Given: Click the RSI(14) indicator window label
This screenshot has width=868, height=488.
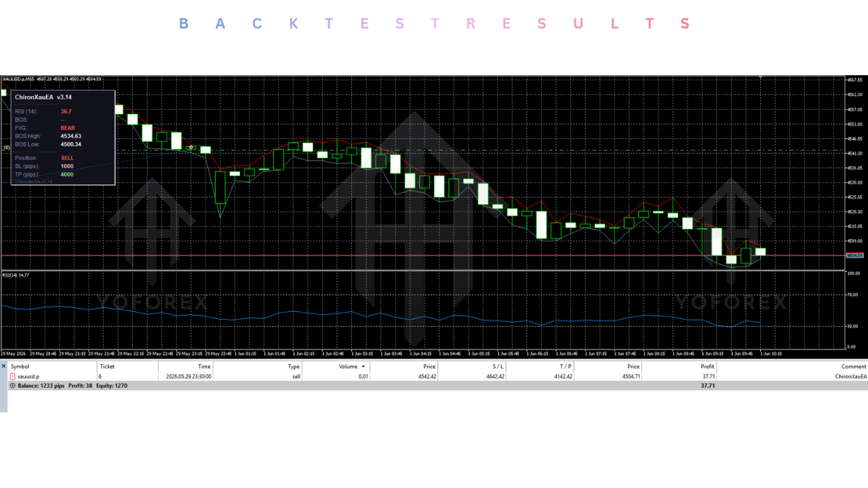Looking at the screenshot, I should tap(16, 275).
